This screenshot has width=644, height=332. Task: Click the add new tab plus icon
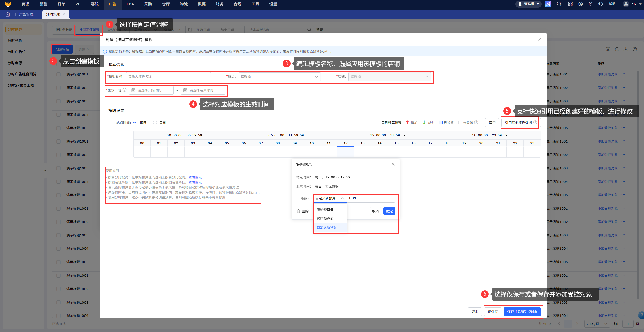[76, 14]
